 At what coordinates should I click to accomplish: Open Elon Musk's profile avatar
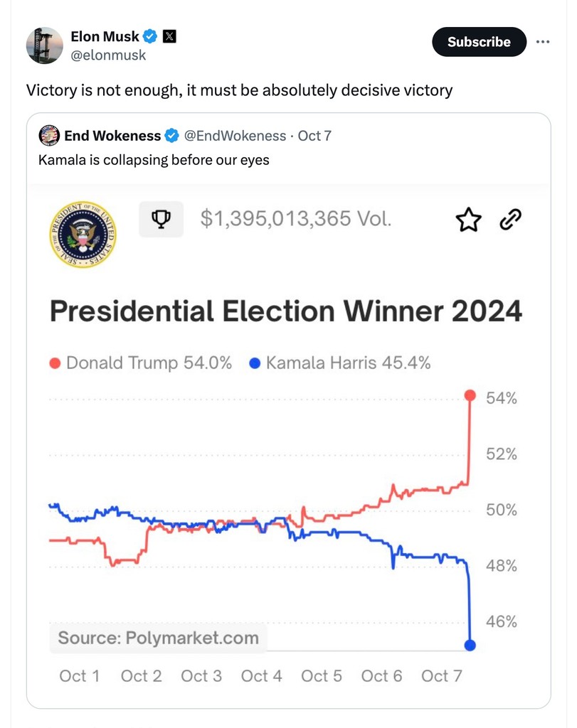45,45
